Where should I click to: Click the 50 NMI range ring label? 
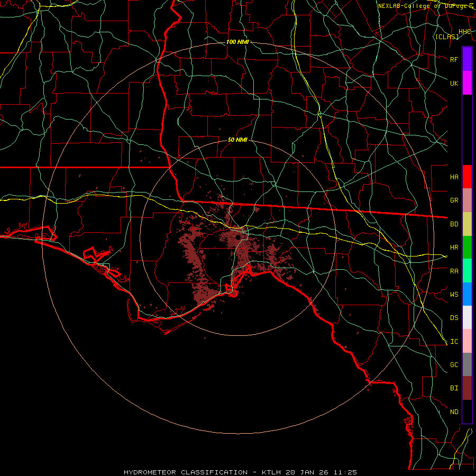237,140
